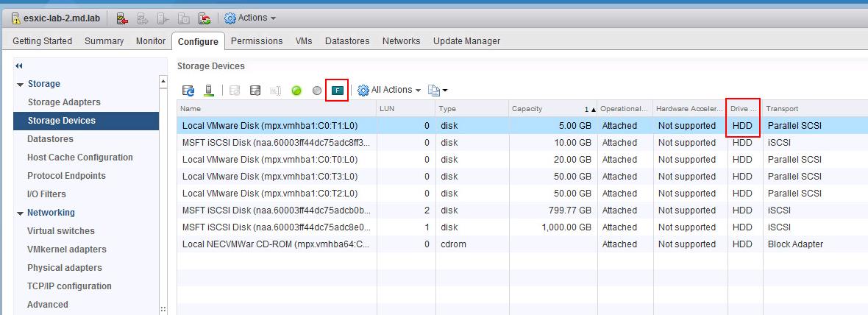The width and height of the screenshot is (868, 315).
Task: Click the esxic-lab-2.md.lab host warning icon
Action: (16, 18)
